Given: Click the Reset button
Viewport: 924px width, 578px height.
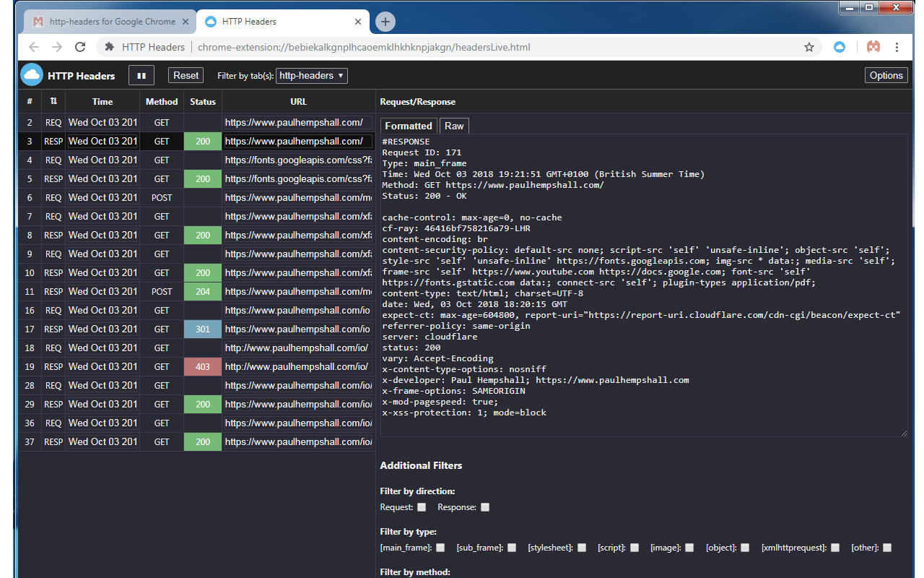Looking at the screenshot, I should [x=186, y=75].
